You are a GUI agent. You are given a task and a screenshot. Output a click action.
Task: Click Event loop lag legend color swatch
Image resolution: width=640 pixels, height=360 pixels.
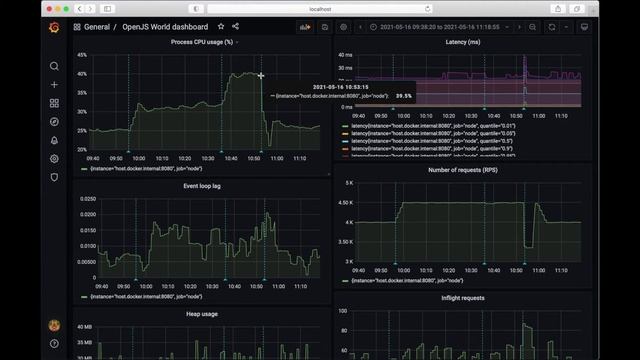click(x=84, y=297)
